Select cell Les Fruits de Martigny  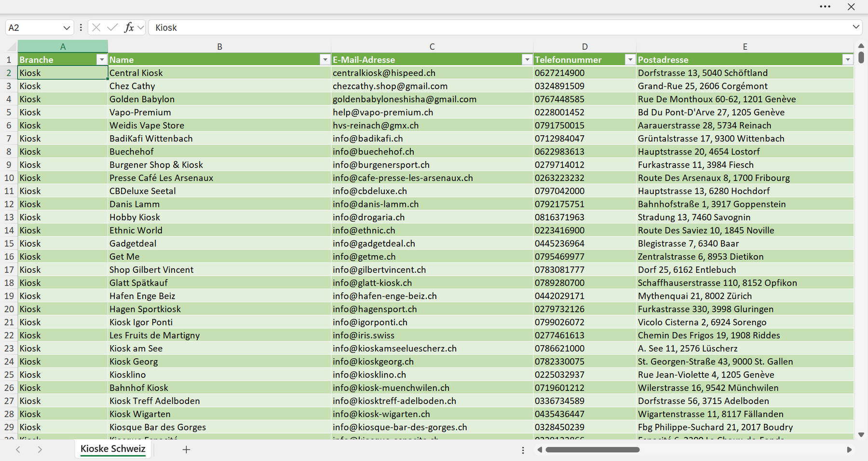219,335
